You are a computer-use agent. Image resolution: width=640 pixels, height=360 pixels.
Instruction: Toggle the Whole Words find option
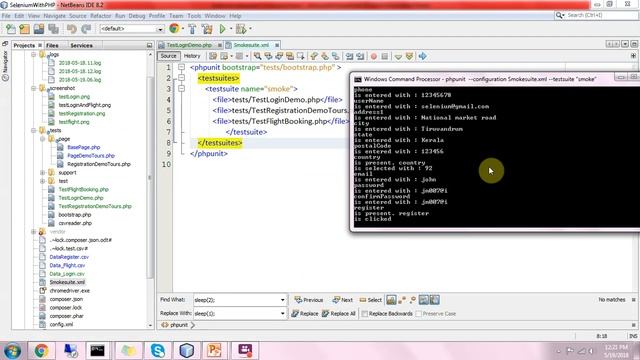(x=402, y=300)
